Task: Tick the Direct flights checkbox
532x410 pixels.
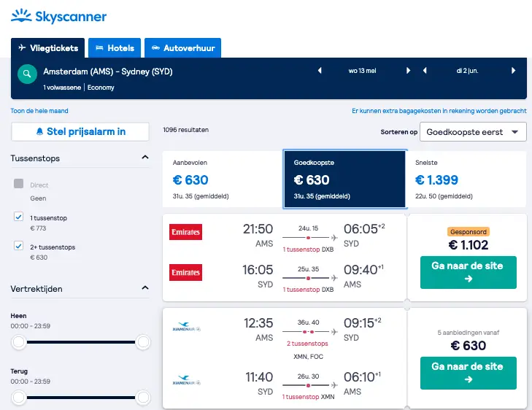Action: click(x=19, y=183)
